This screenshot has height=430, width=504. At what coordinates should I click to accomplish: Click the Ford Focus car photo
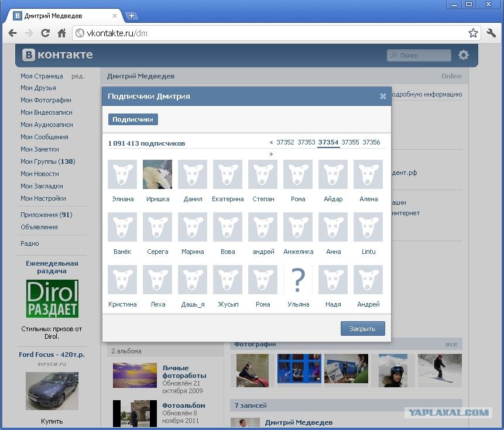click(x=52, y=391)
